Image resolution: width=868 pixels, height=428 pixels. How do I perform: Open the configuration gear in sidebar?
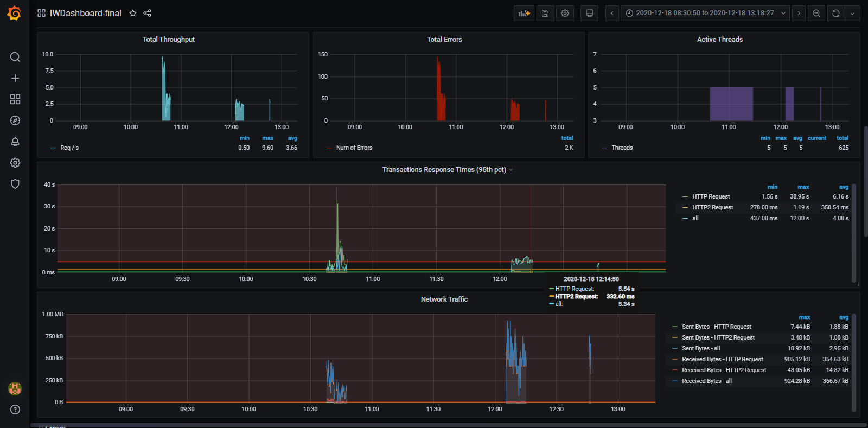pyautogui.click(x=15, y=163)
